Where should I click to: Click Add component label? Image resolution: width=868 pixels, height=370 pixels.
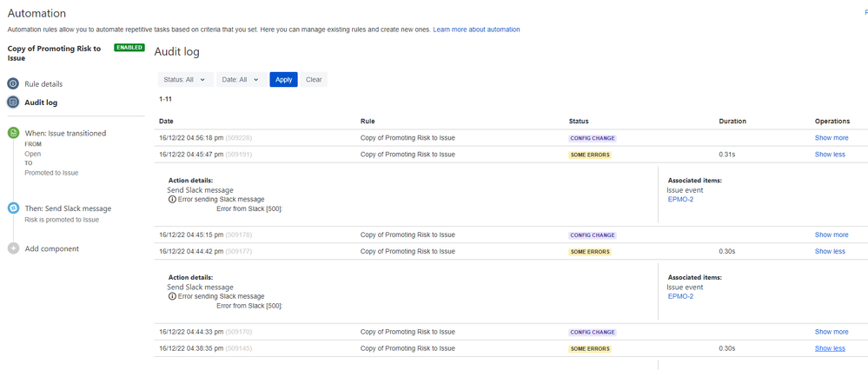coord(52,249)
